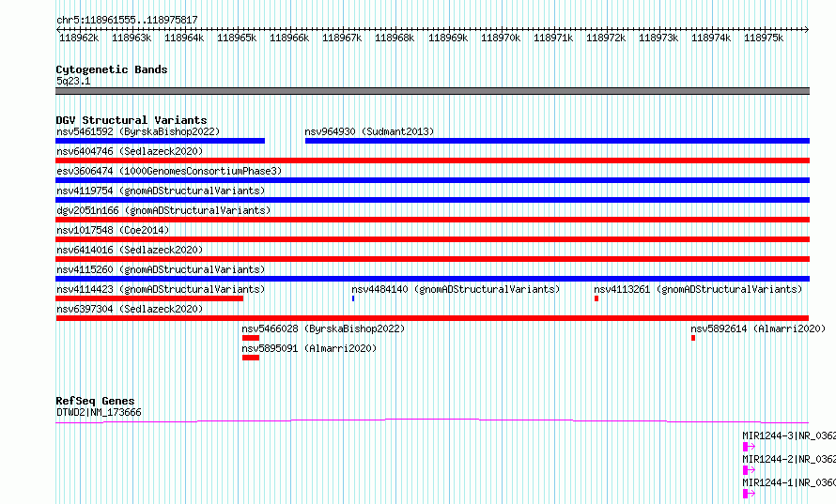Click the nsv4115260 gnomAD blue bar
This screenshot has width=836, height=504.
[x=432, y=279]
